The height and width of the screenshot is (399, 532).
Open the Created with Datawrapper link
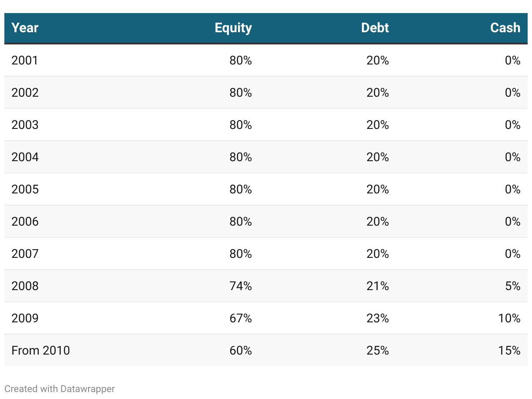pos(60,389)
